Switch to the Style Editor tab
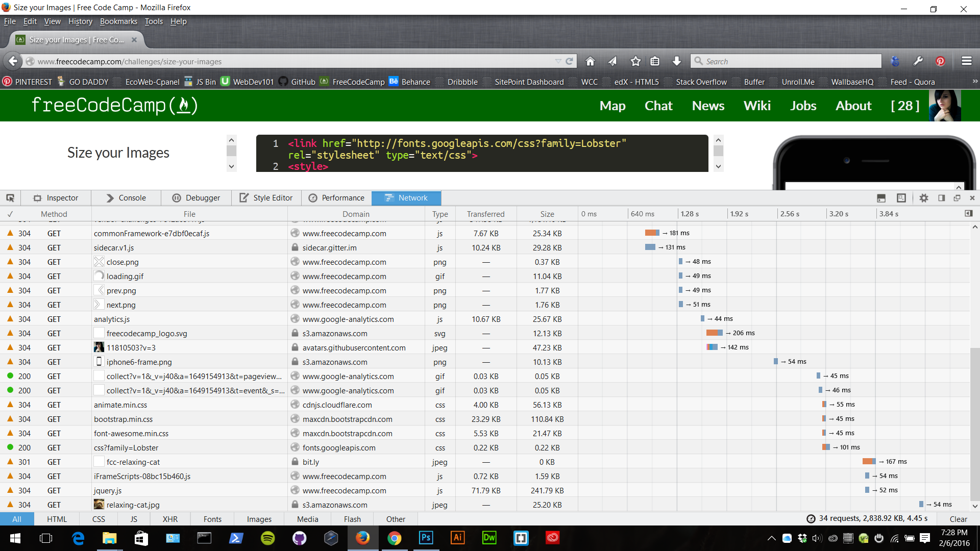The height and width of the screenshot is (551, 980). [x=266, y=198]
